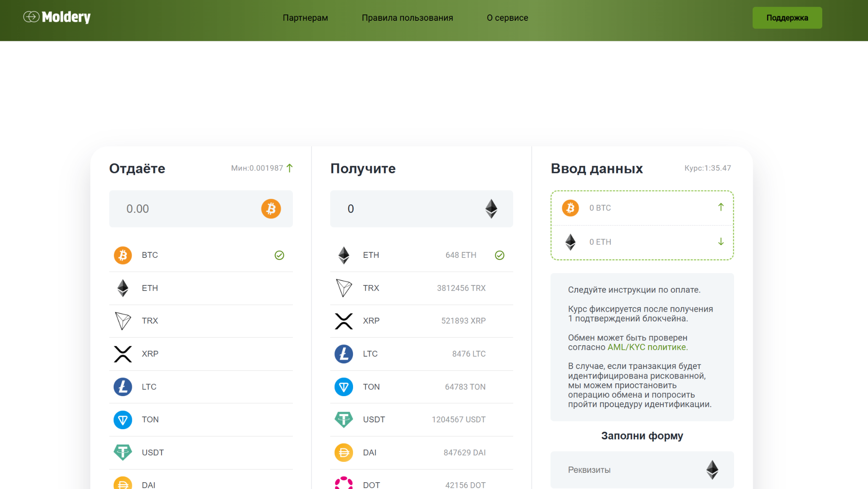Click Ethereum icon in the Получите amount field

[491, 209]
